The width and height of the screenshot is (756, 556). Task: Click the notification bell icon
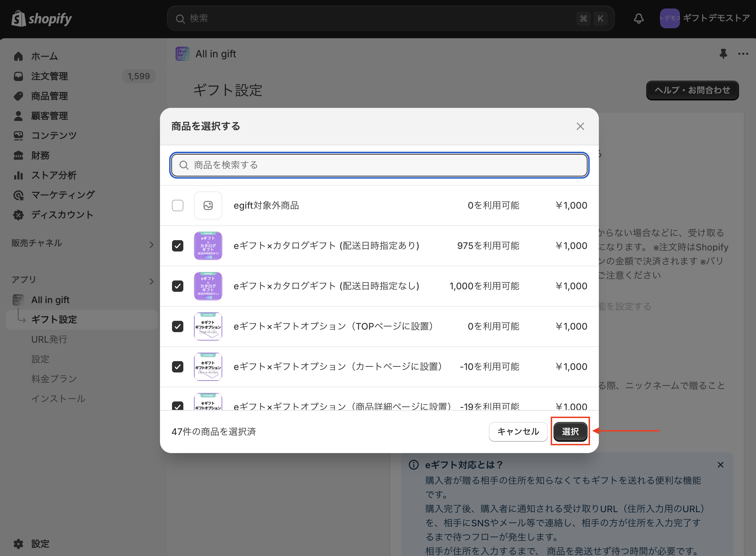point(638,18)
